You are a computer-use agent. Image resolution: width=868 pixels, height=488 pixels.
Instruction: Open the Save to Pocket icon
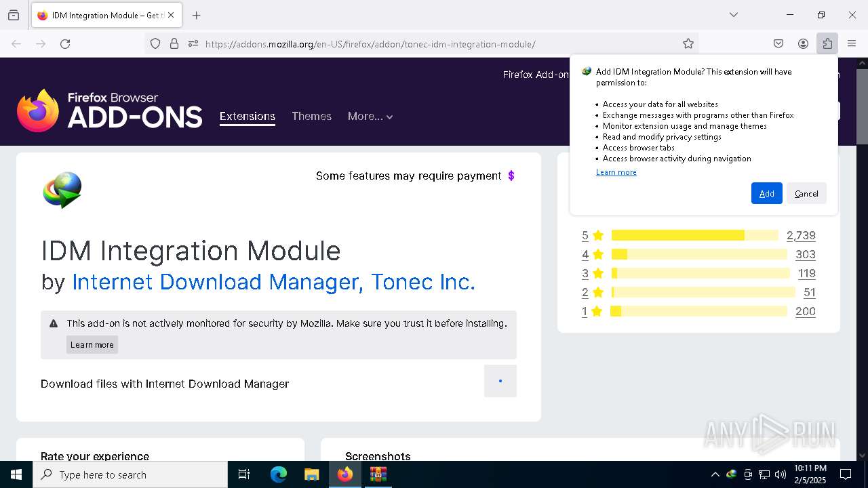coord(778,44)
